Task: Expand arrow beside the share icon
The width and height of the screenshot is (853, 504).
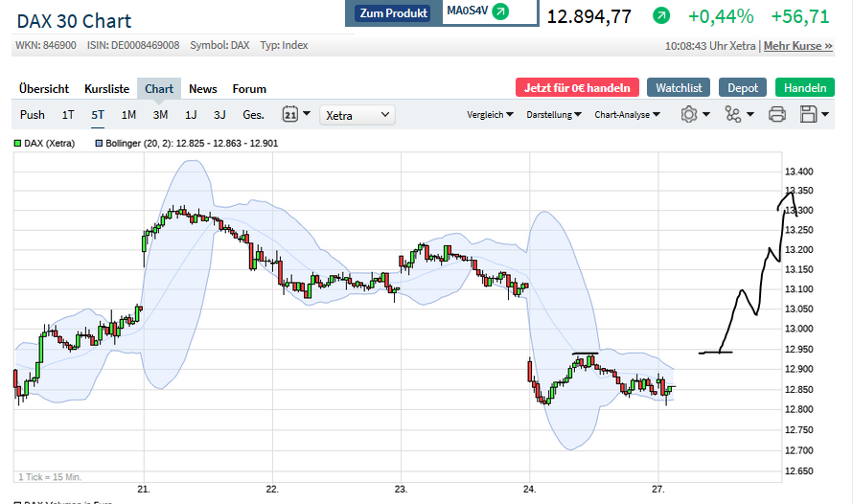Action: (x=750, y=114)
